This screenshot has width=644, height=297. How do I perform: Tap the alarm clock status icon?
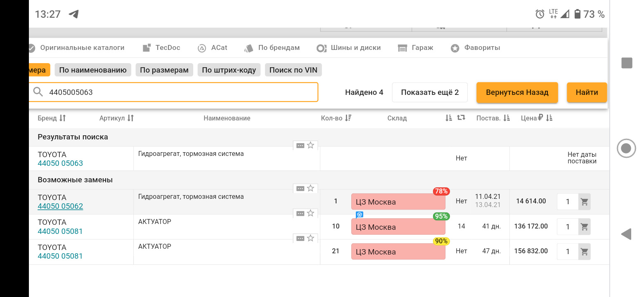point(540,14)
